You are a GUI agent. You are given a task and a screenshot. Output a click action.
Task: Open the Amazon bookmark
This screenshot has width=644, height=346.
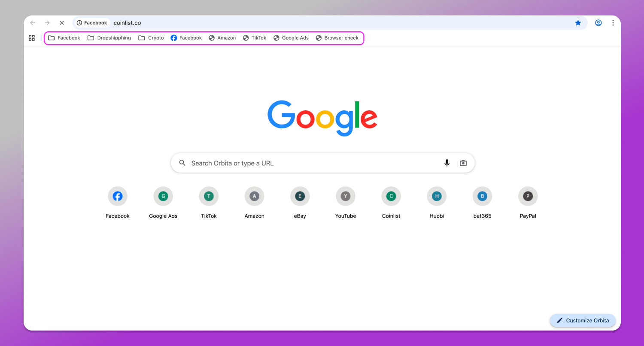[x=222, y=38]
